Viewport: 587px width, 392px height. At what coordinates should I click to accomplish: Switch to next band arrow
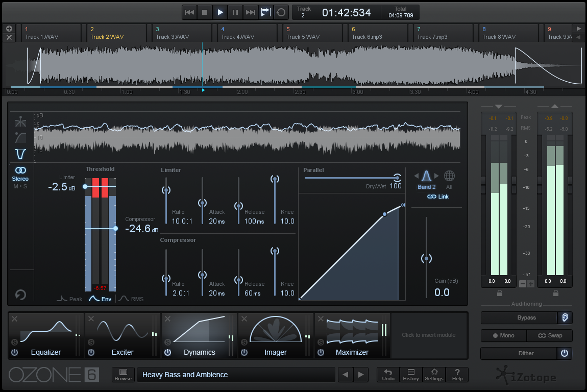[436, 176]
